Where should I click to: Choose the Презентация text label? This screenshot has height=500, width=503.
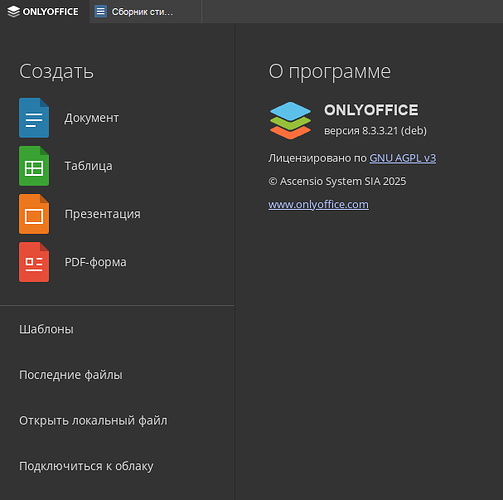tap(103, 214)
